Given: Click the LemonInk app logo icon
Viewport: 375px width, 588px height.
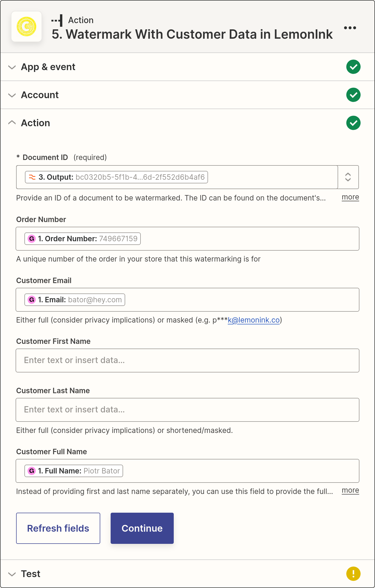Looking at the screenshot, I should (x=26, y=27).
